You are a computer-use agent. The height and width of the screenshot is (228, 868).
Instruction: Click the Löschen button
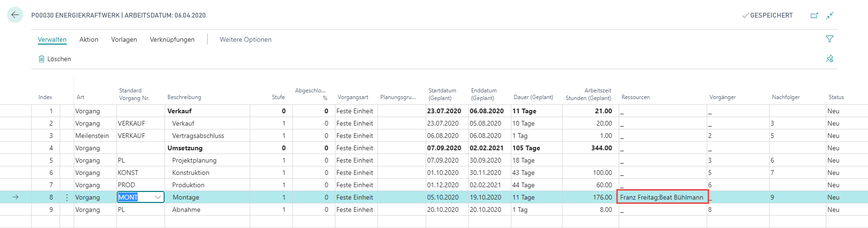55,59
